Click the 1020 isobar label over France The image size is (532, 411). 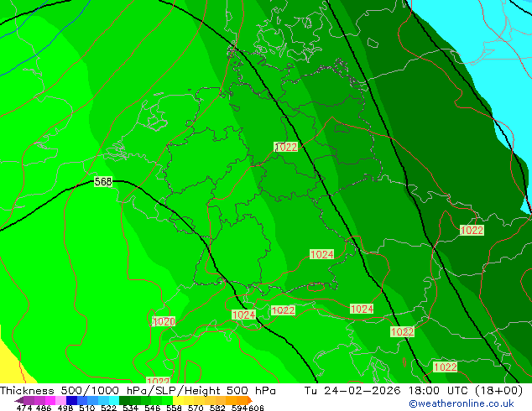164,321
